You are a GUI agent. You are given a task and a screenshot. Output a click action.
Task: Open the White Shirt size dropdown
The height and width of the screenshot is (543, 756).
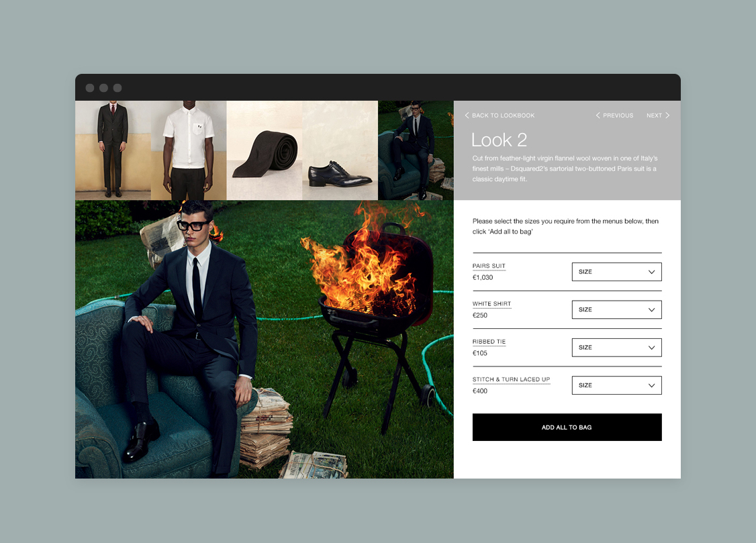[616, 309]
